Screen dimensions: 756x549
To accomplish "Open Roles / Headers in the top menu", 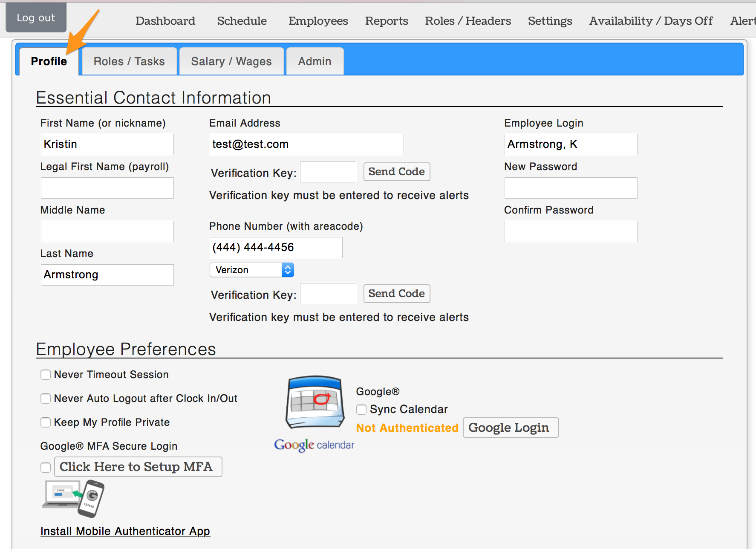I will pyautogui.click(x=468, y=21).
